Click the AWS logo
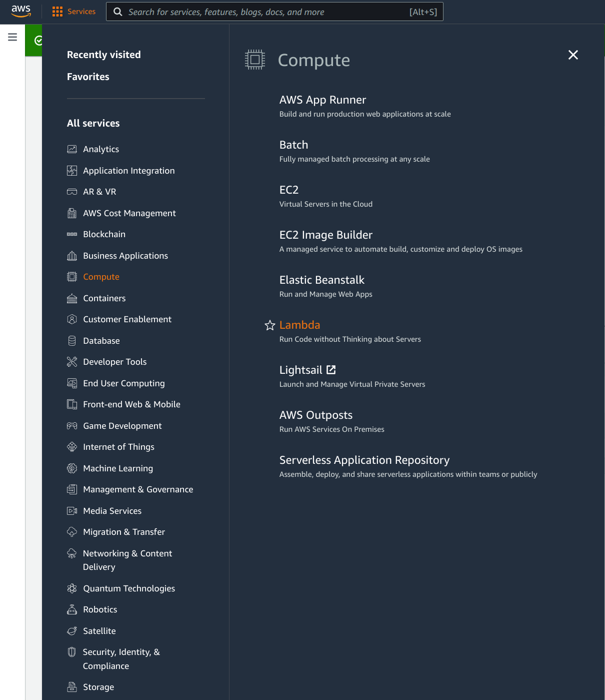Viewport: 605px width, 700px height. click(x=20, y=12)
